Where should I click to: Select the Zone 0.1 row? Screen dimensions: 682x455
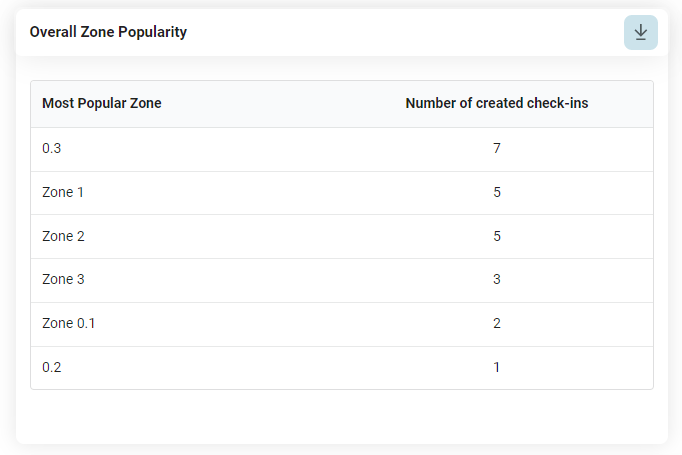click(341, 324)
